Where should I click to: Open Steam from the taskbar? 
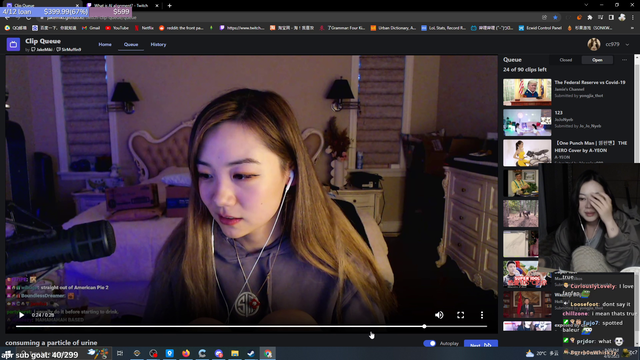click(251, 353)
